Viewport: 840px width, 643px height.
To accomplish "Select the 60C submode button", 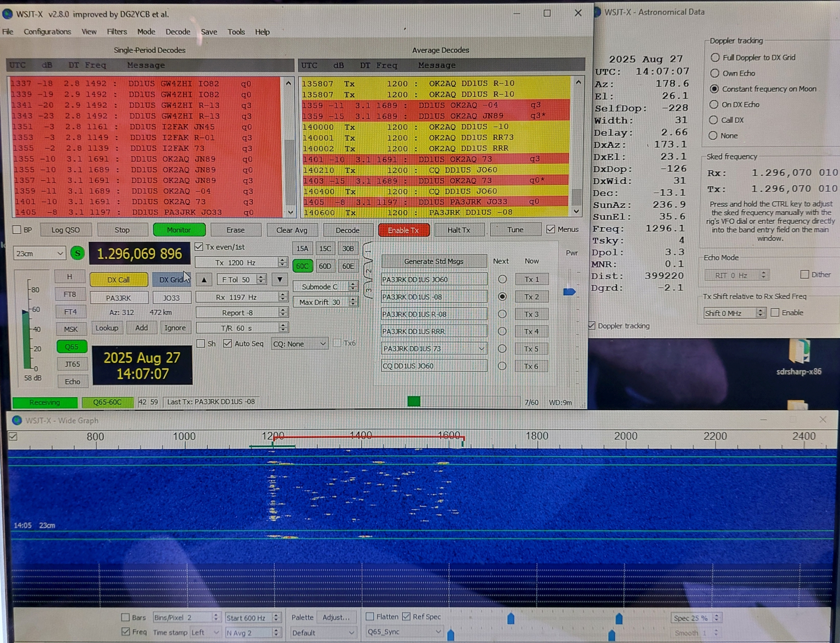I will click(302, 266).
